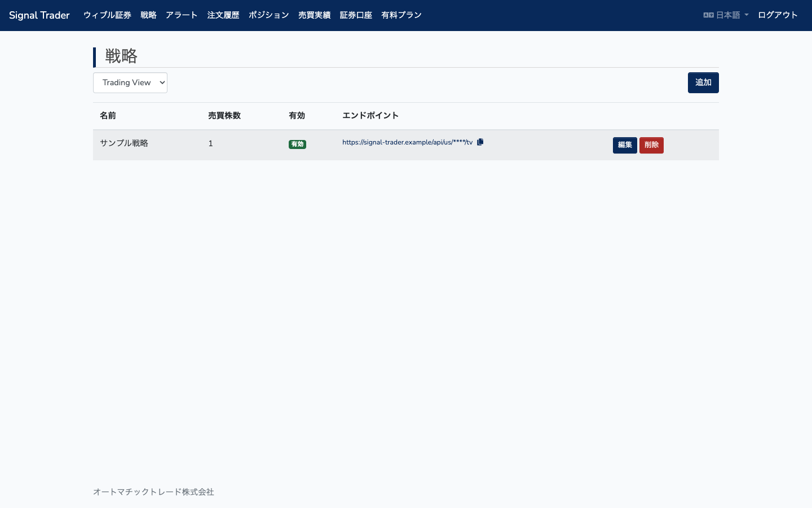Open the 有料プラン page
This screenshot has width=812, height=508.
coord(401,15)
